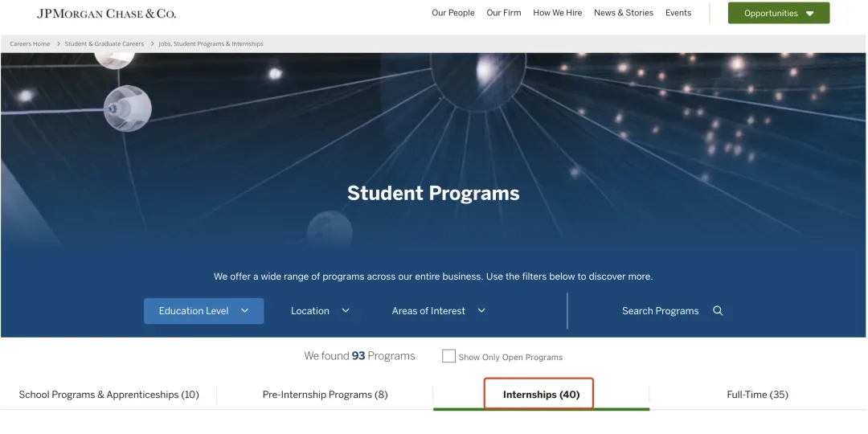868x434 pixels.
Task: Enable Show Only Open Programs checkbox
Action: click(448, 357)
